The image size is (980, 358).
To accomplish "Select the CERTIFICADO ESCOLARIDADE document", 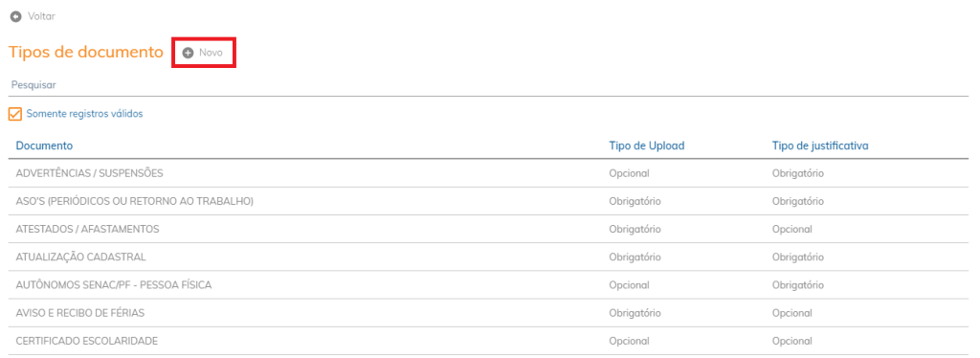I will (489, 341).
